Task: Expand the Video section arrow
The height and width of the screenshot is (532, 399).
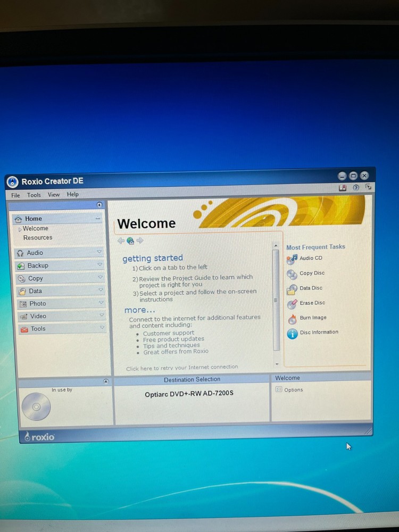Action: point(102,315)
